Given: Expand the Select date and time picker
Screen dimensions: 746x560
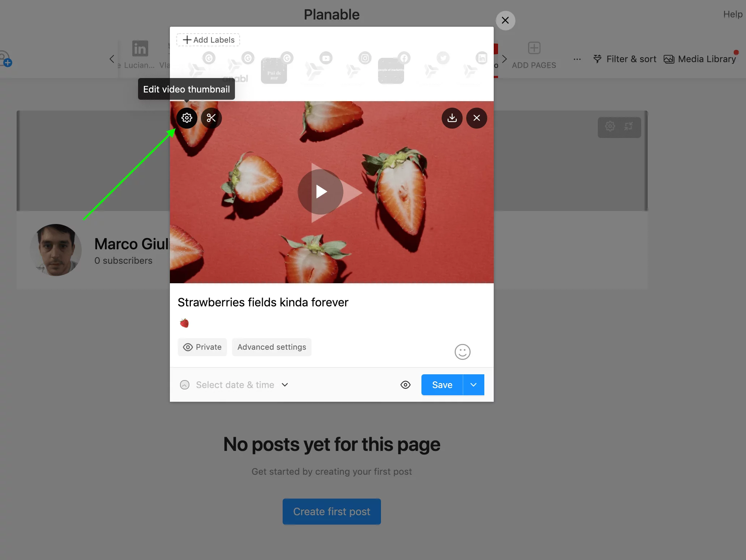Looking at the screenshot, I should pos(284,384).
